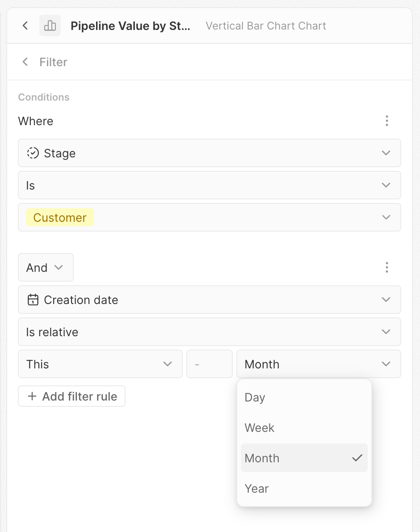
Task: Click back arrow beside chart title
Action: (x=25, y=25)
